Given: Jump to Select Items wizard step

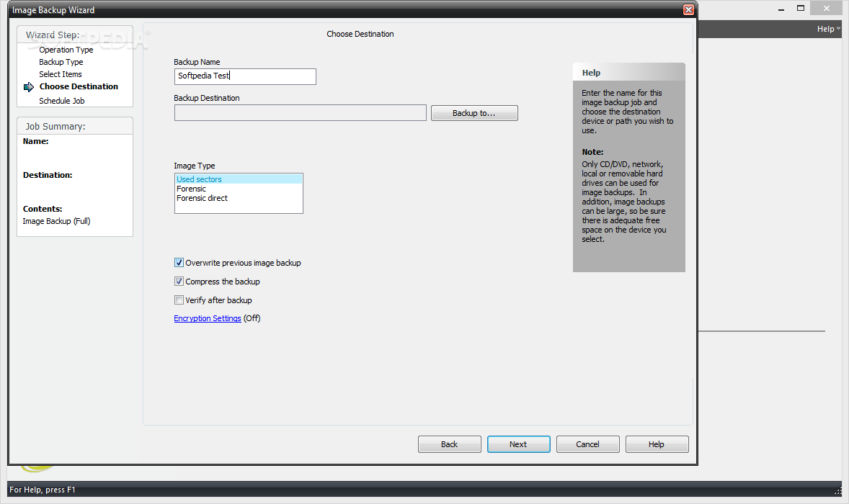Looking at the screenshot, I should click(61, 75).
